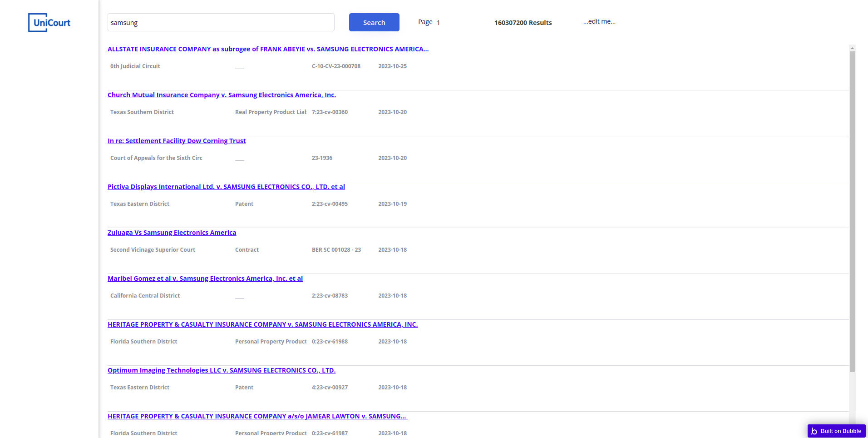Click the scrollbar up arrow of results list

[852, 48]
